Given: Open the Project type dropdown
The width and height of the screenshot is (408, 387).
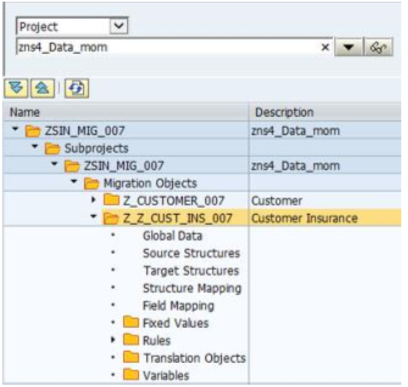Looking at the screenshot, I should 119,26.
